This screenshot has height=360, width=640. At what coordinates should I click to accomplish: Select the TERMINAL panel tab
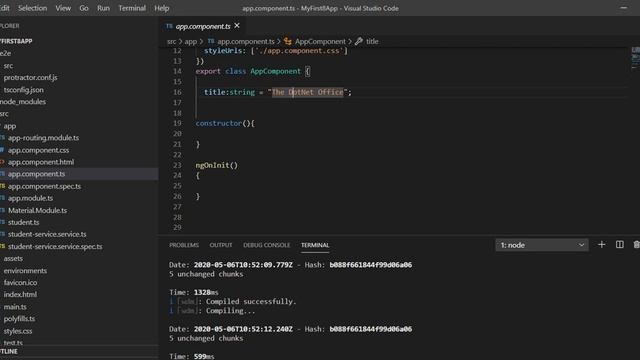tap(315, 245)
